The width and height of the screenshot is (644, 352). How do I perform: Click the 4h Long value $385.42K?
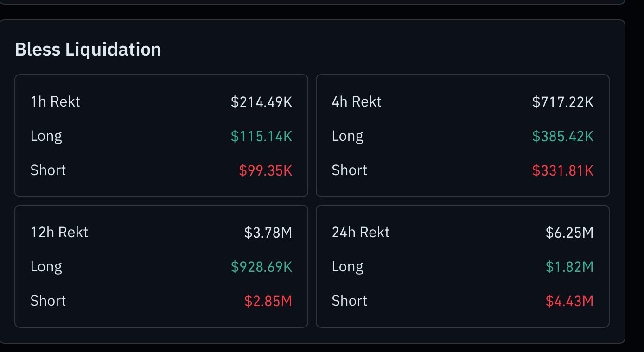click(x=563, y=136)
